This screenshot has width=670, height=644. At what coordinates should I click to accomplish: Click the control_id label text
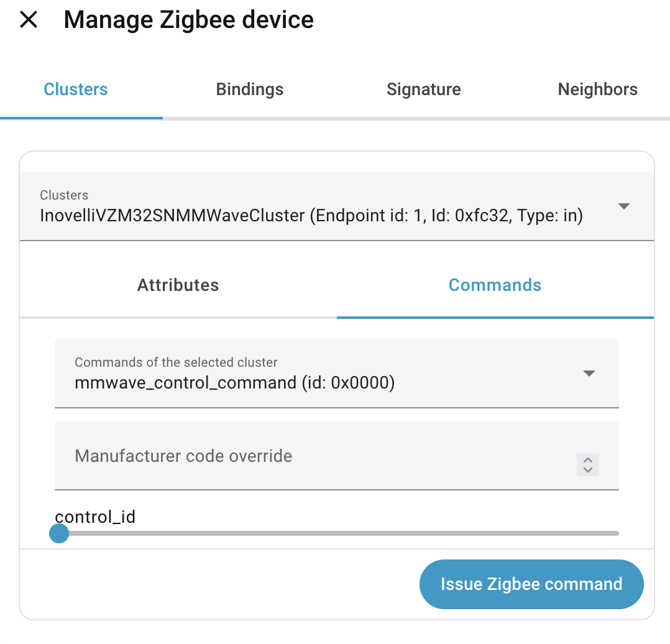(95, 517)
